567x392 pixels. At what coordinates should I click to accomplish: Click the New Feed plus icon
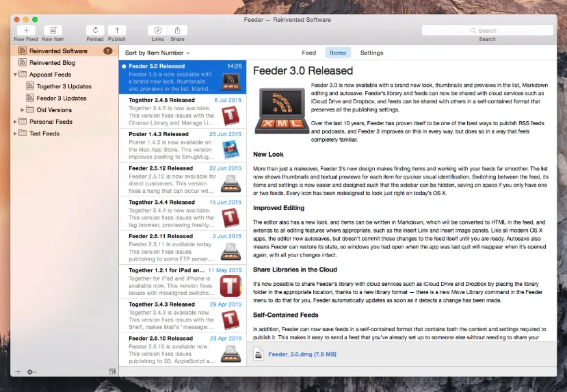(26, 30)
